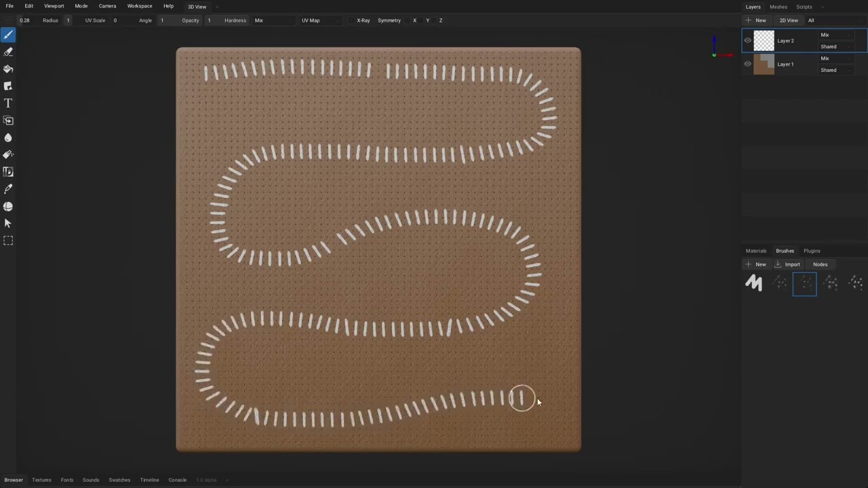Open the Viewport menu
The height and width of the screenshot is (488, 868).
(54, 6)
